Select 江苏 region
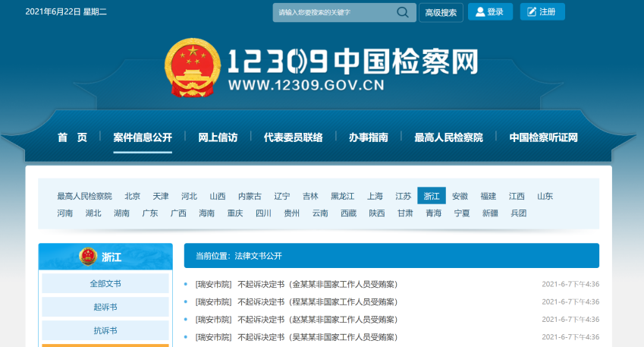The image size is (644, 347). pyautogui.click(x=403, y=196)
